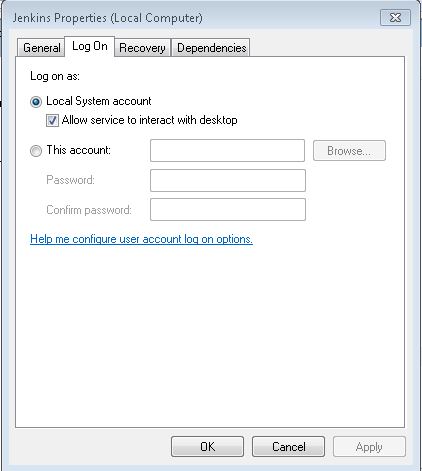Close the Jenkins Properties window with X
Screen dimensions: 422x471
[395, 17]
